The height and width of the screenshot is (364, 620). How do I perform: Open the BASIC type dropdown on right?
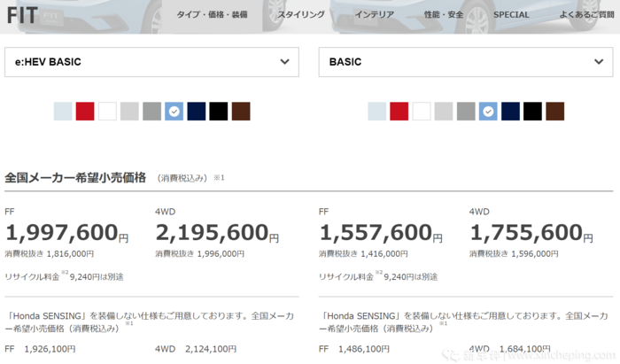click(x=466, y=62)
